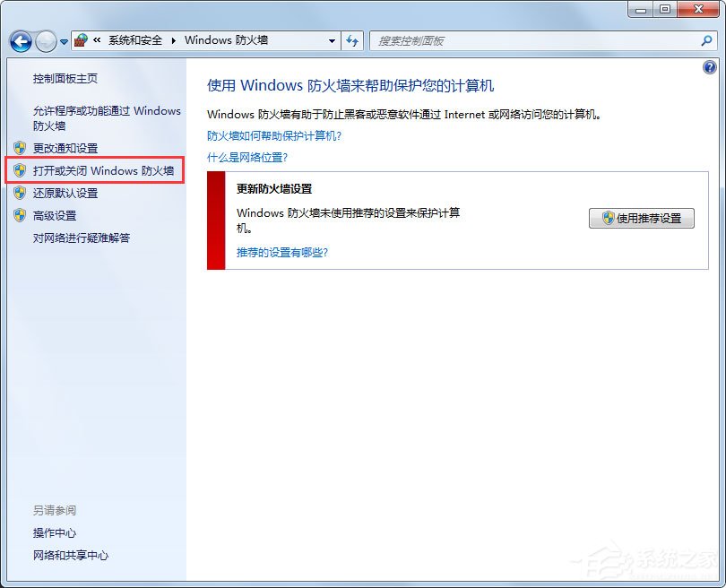
Task: Click the magnifier icon in the search box
Action: pos(708,40)
